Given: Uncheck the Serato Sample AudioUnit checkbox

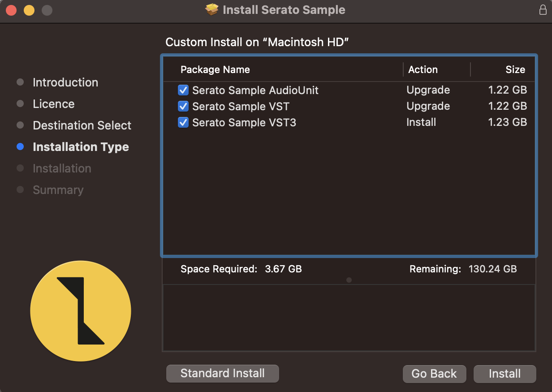Looking at the screenshot, I should (x=183, y=90).
